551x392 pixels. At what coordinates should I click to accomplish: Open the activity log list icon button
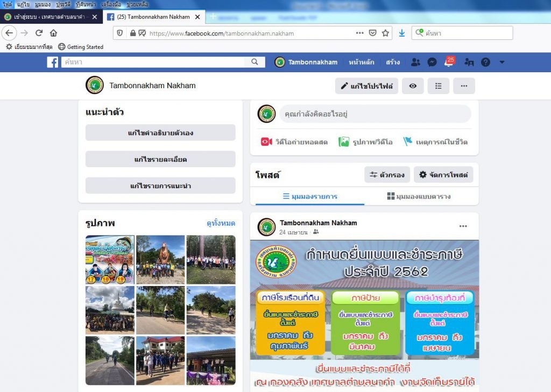coord(438,86)
